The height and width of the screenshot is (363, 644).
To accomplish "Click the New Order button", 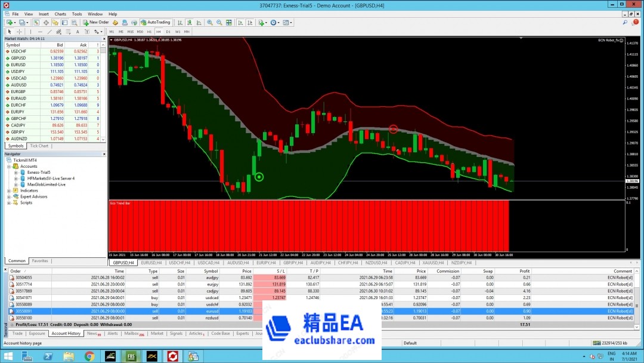I will coord(95,23).
